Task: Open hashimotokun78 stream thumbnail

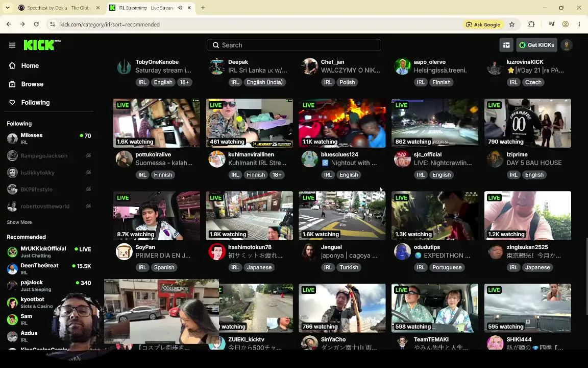Action: (x=250, y=216)
